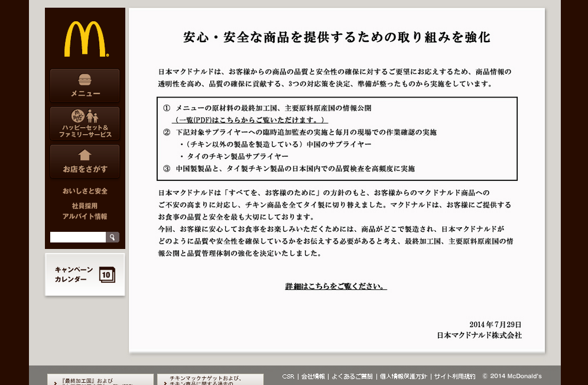The height and width of the screenshot is (385, 588).
Task: Open よくあるご質問 footer link
Action: click(x=352, y=376)
